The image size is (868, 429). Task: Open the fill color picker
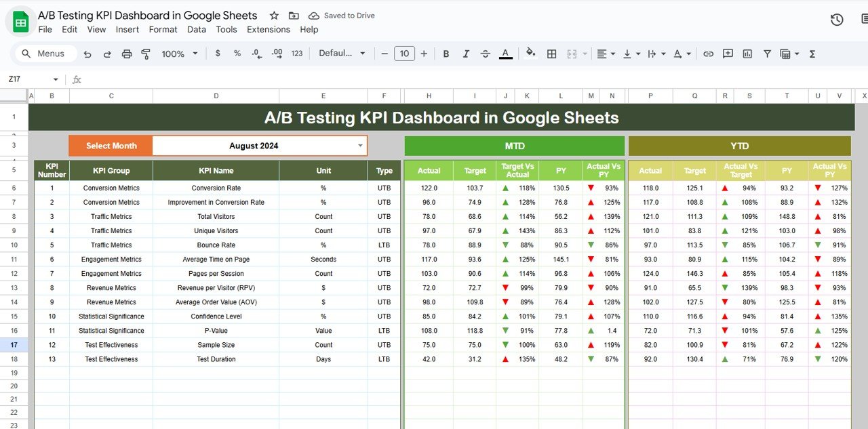(530, 54)
